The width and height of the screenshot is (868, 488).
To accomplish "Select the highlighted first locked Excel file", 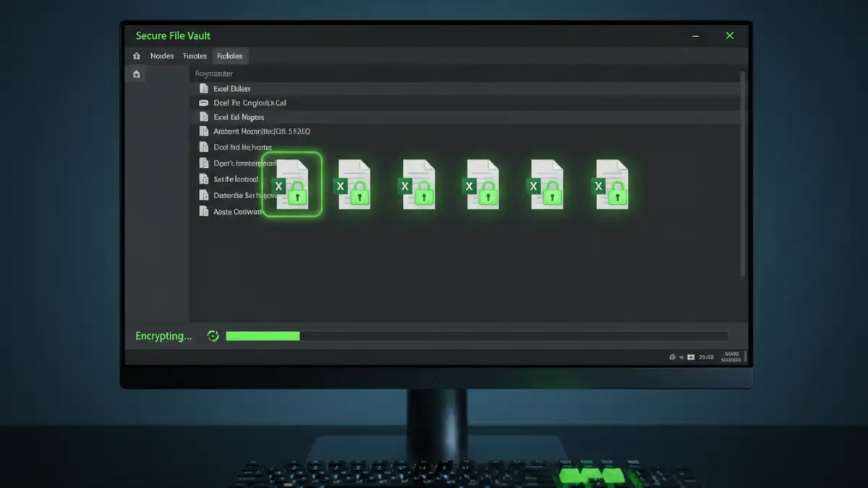I will click(x=292, y=185).
